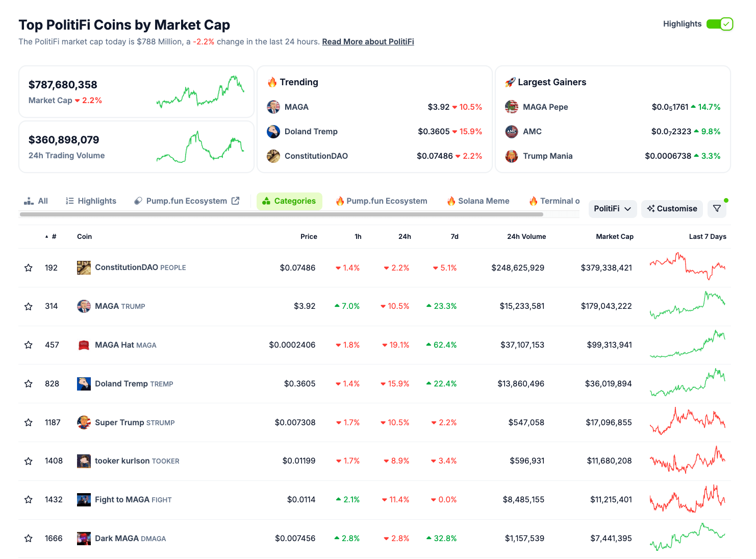Open MAGA Pepe in Largest Gainers
Image resolution: width=756 pixels, height=559 pixels.
(545, 107)
